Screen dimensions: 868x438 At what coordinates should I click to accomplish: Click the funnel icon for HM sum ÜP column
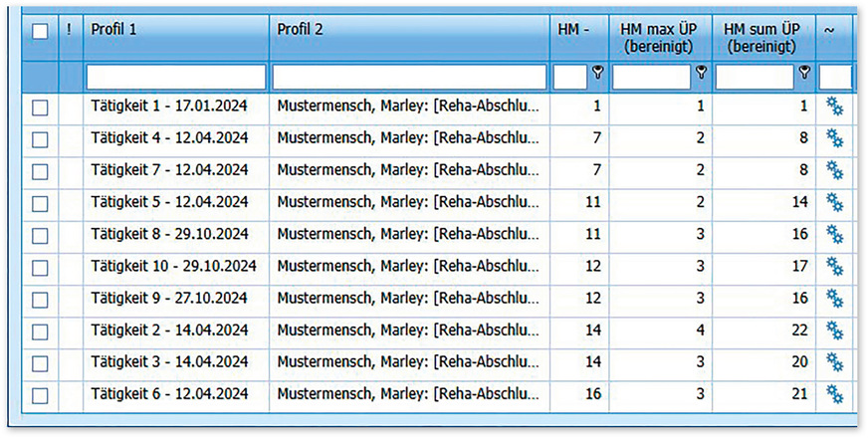tap(804, 72)
